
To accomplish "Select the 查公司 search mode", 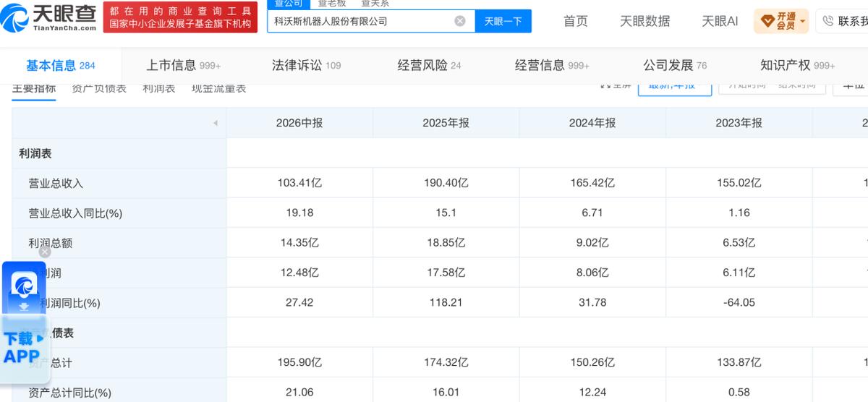I will [289, 4].
